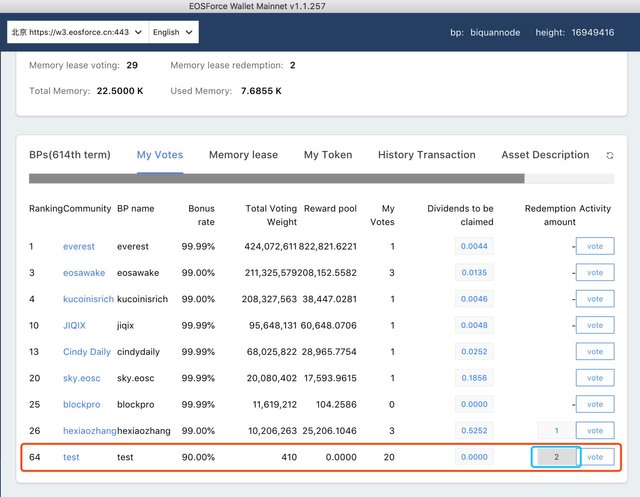Viewport: 640px width, 497px height.
Task: Claim 0.5252 dividends for hexiaozhang
Action: pyautogui.click(x=475, y=431)
